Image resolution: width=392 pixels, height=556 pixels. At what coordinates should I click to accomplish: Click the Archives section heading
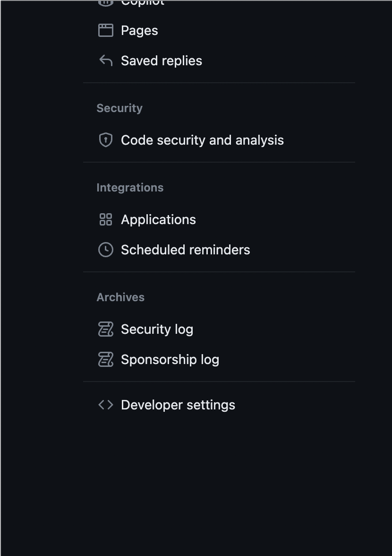point(120,297)
